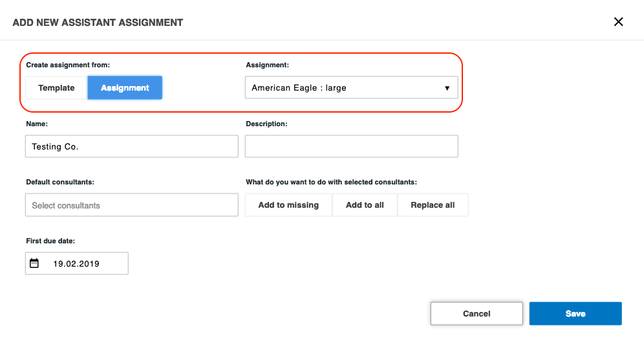Click the "First due date:" label
Viewport: 644px width, 343px height.
[50, 241]
